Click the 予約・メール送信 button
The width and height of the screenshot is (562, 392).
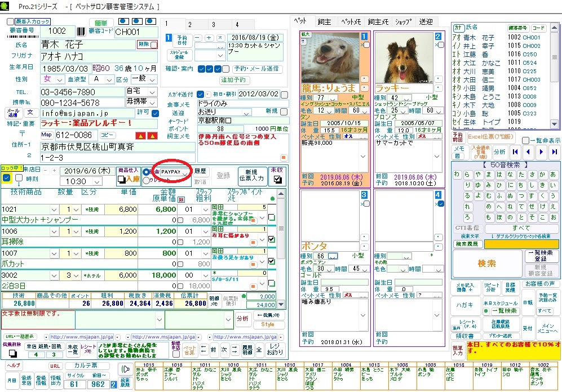(258, 69)
